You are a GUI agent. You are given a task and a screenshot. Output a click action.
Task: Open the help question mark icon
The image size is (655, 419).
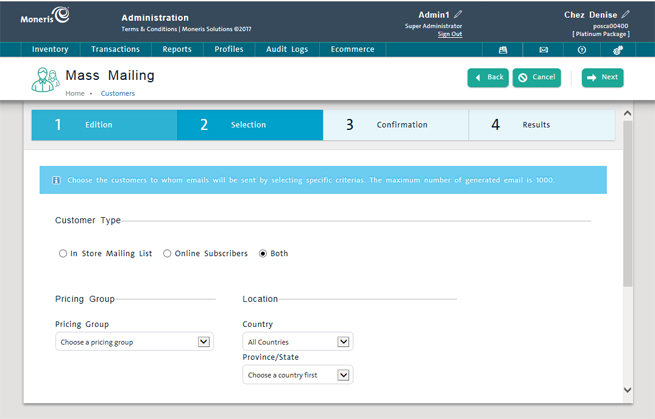[x=582, y=49]
